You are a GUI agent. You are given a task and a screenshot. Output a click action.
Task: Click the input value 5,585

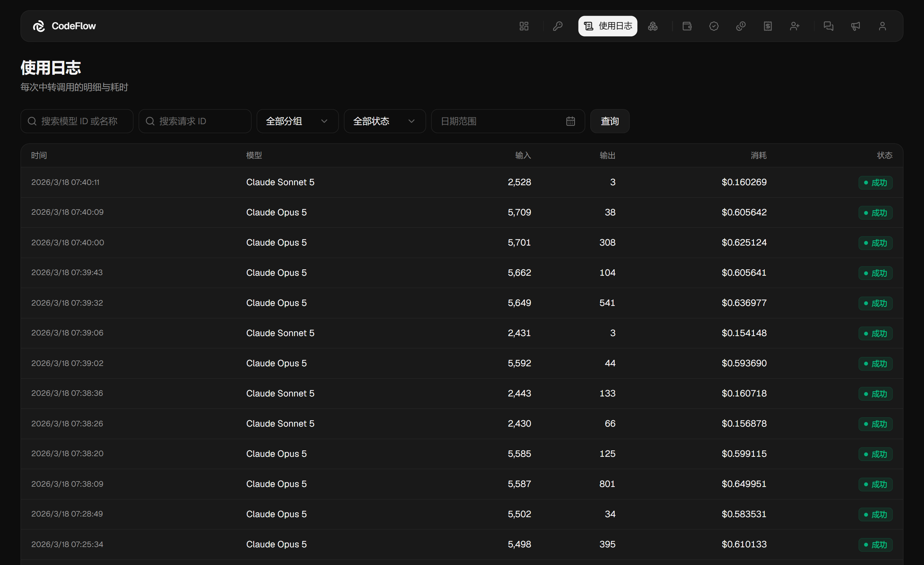click(519, 454)
